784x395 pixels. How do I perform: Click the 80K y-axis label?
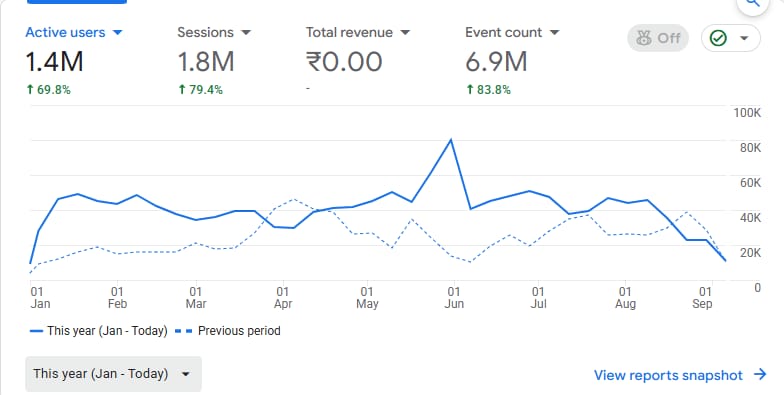[x=750, y=148]
